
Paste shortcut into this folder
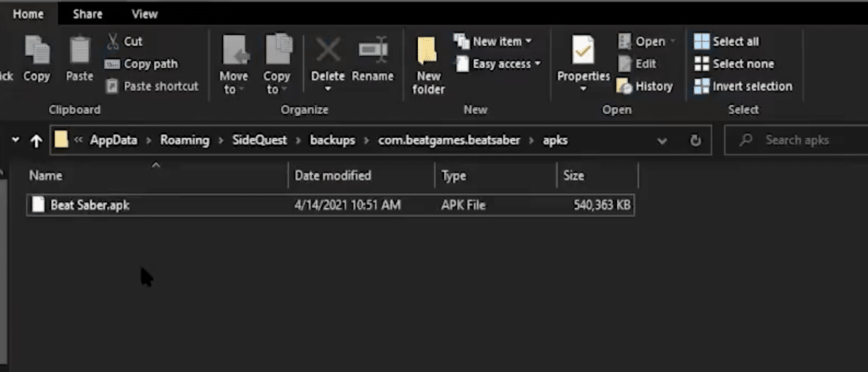[152, 86]
